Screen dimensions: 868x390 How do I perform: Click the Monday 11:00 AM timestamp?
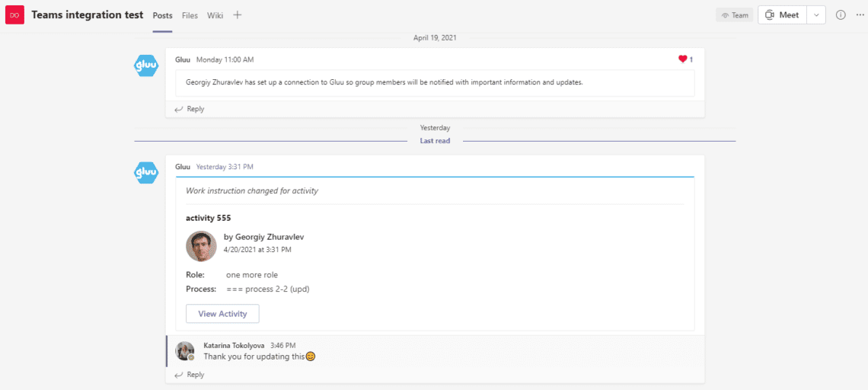[225, 60]
